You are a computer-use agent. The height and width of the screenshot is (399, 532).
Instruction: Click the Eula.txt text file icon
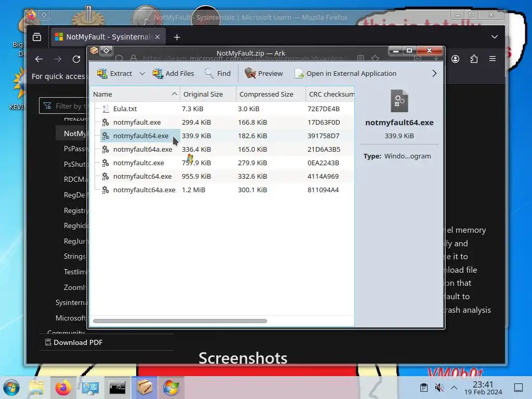[x=105, y=109]
